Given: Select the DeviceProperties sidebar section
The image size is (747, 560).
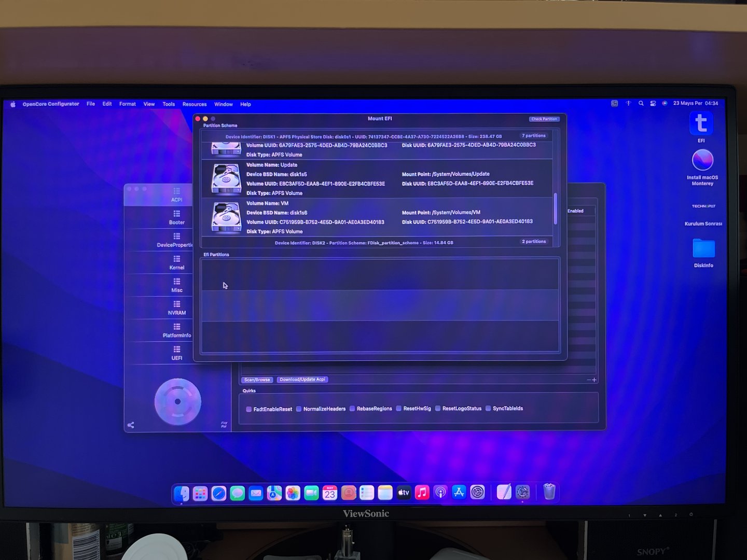Looking at the screenshot, I should click(175, 241).
